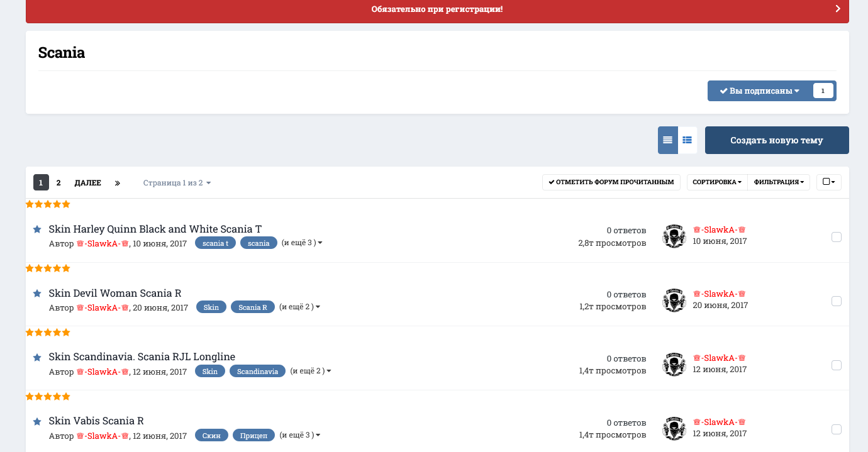
Task: Click star icon beside Skin Vabis topic
Action: point(37,421)
